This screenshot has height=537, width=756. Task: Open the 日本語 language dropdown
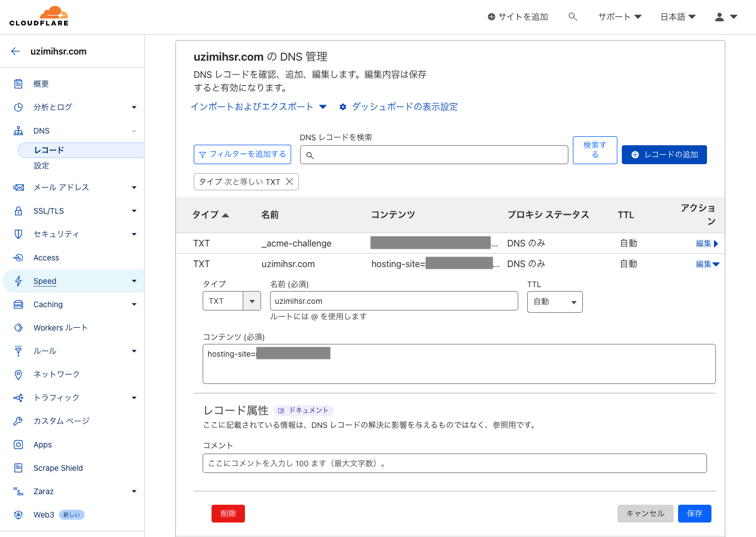pos(678,17)
